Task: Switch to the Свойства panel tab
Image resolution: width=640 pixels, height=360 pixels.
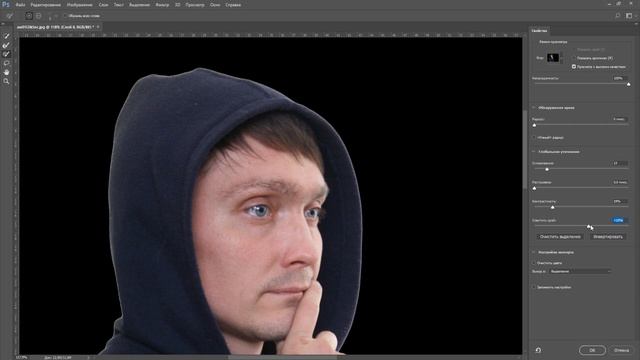Action: [539, 31]
